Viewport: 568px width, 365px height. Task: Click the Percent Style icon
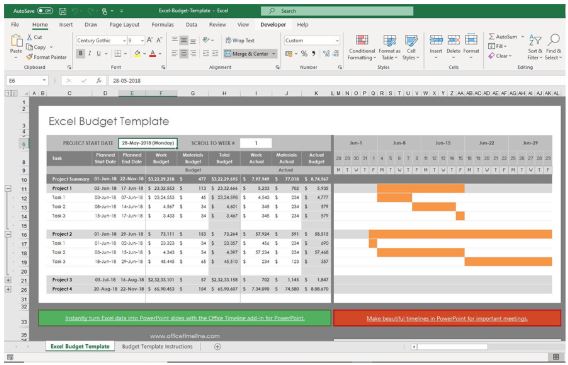point(304,54)
